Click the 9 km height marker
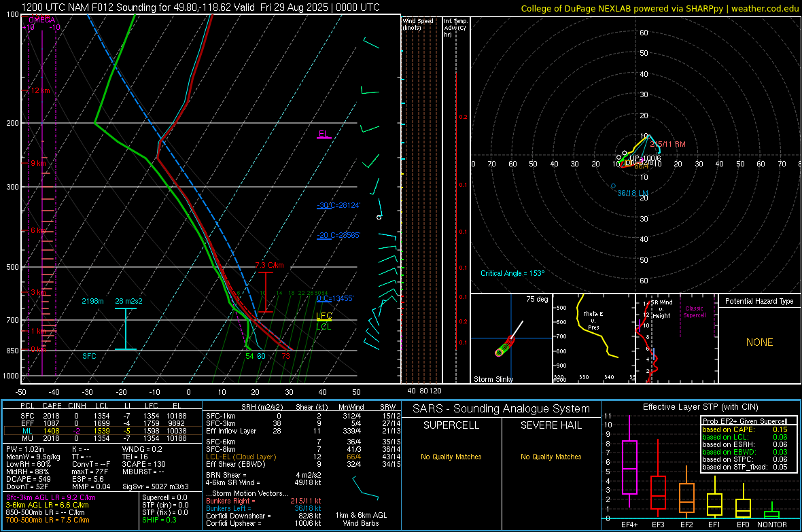This screenshot has height=532, width=802. pos(38,163)
